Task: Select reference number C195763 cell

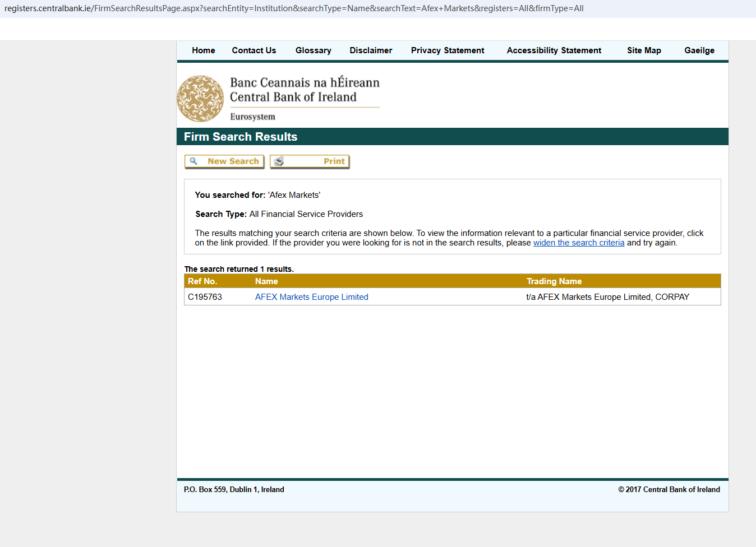Action: coord(205,297)
